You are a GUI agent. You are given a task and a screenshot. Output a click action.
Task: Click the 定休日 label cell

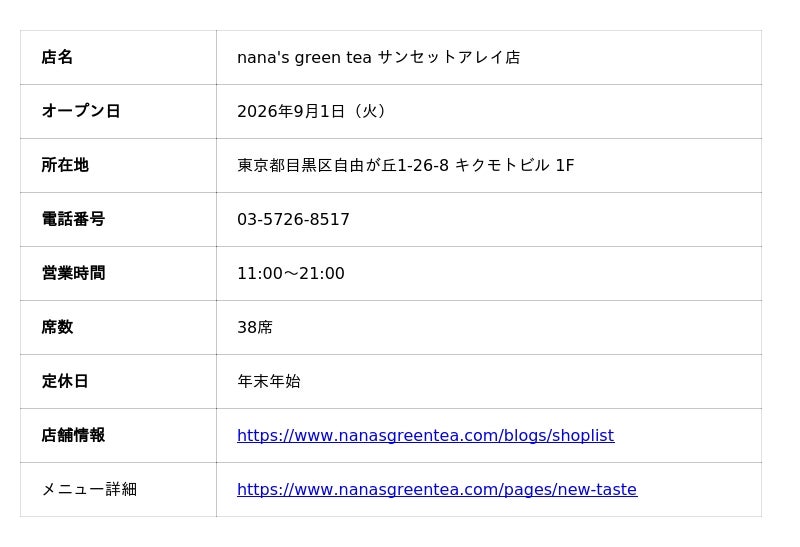click(118, 382)
